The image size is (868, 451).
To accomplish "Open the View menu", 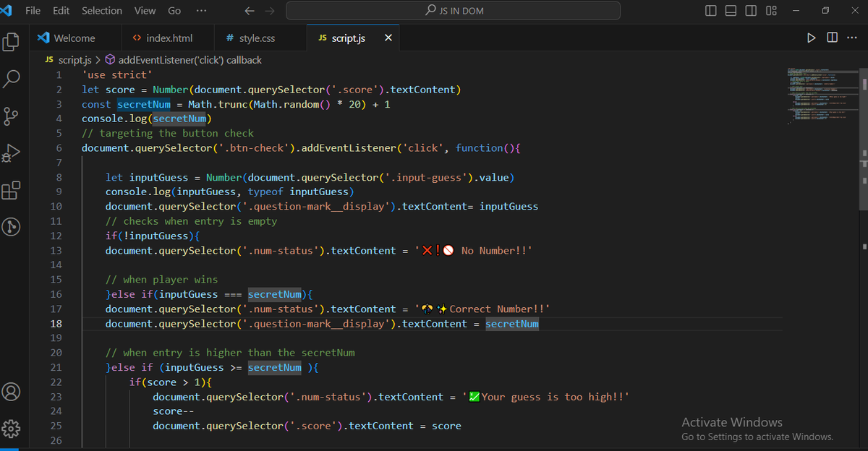I will tap(145, 11).
